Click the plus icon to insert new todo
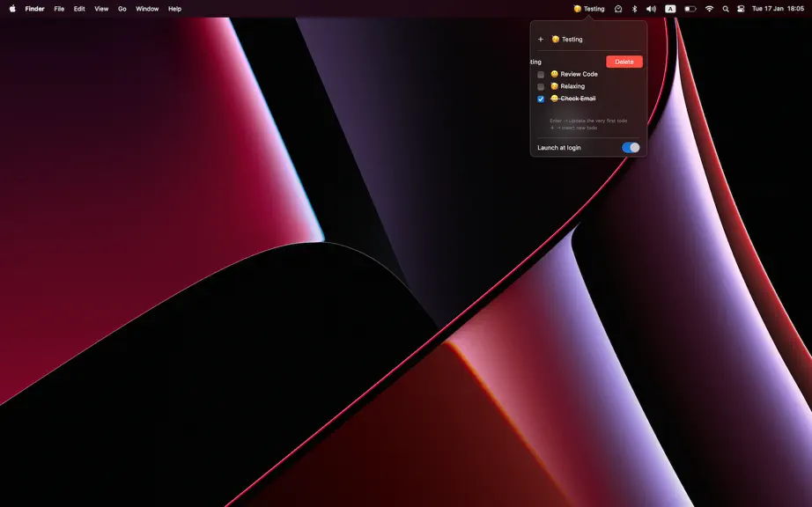 (540, 40)
